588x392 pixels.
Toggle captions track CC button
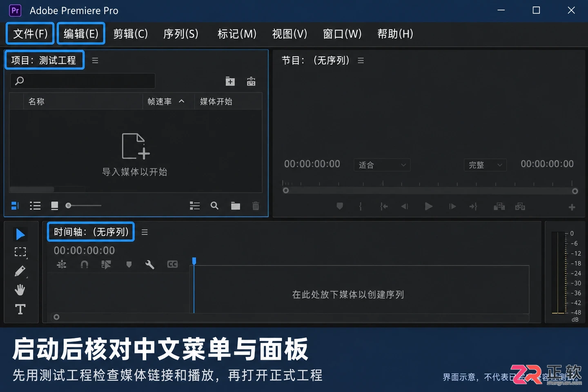(x=172, y=265)
